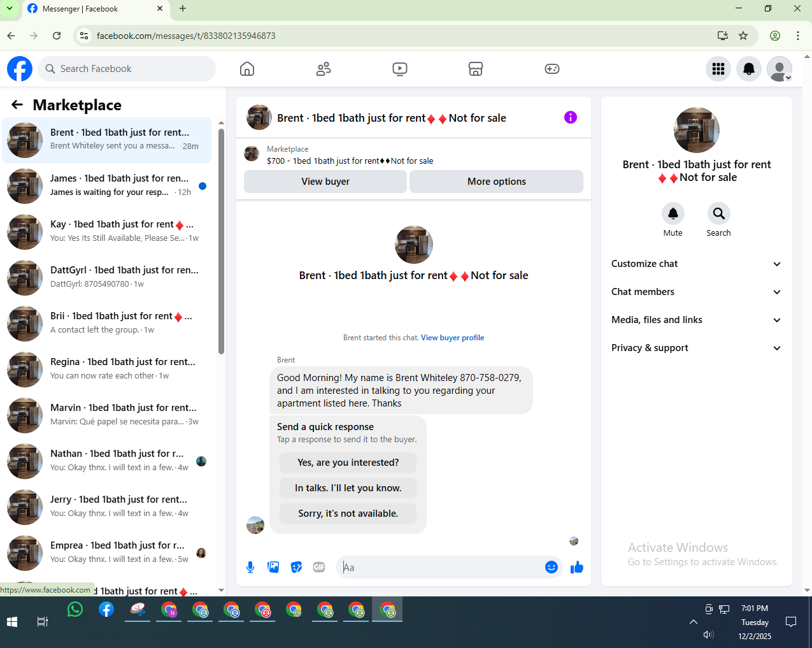Screen dimensions: 812x648
Task: Attach a photo with the image icon
Action: (273, 567)
